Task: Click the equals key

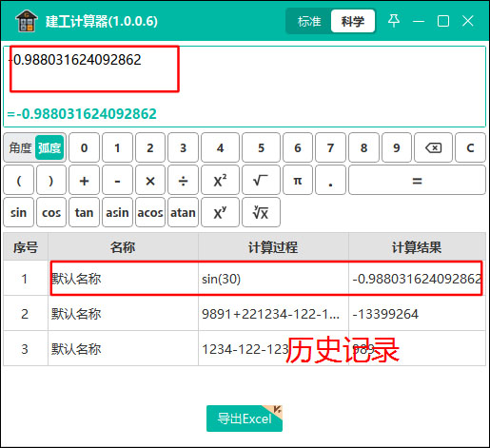Action: 417,180
